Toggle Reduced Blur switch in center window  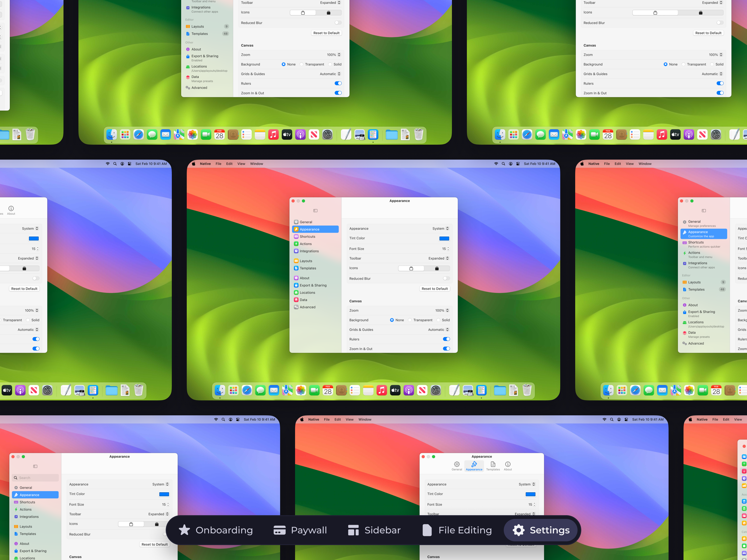point(446,278)
